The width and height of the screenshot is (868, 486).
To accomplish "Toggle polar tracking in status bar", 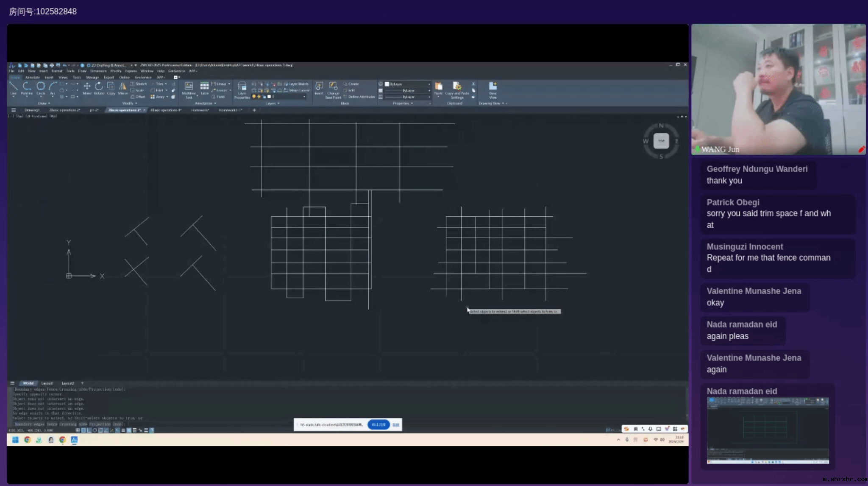I will point(95,430).
